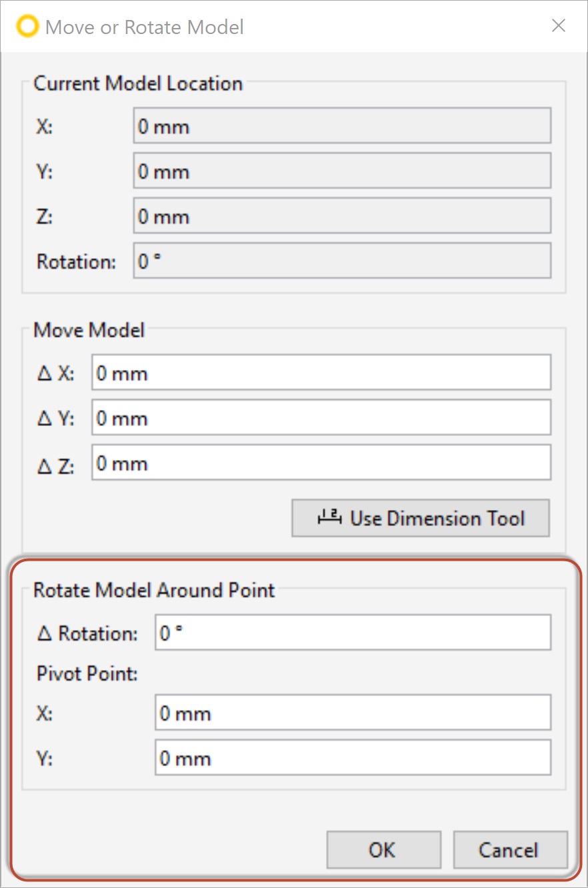Click the Current Model Location Y field
Viewport: 588px width, 888px height.
coord(342,171)
